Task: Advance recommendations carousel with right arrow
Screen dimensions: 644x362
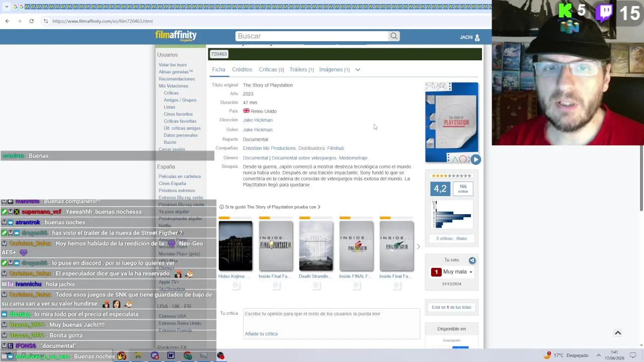Action: (418, 246)
